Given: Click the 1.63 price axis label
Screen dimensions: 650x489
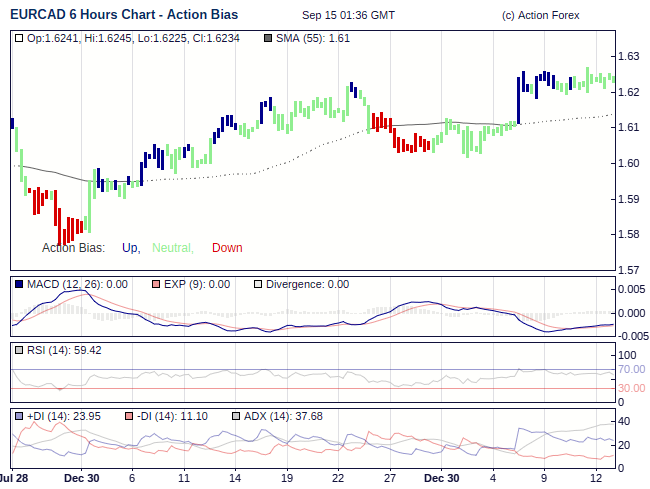Looking at the screenshot, I should 628,56.
